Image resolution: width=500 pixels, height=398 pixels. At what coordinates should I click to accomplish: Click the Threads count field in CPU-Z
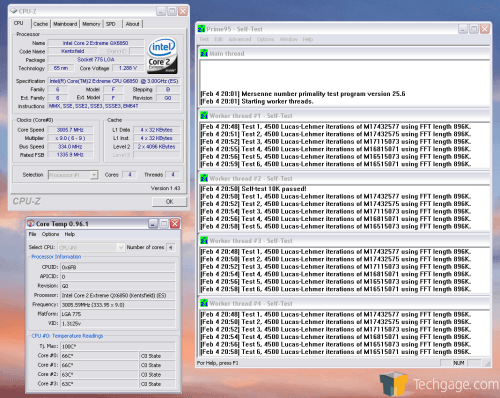(173, 175)
